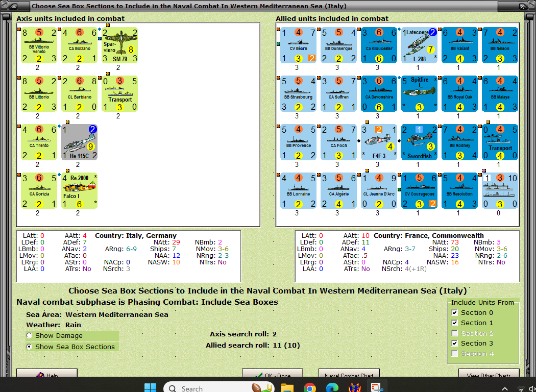Open the View Other Charts menu
This screenshot has height=392, width=536.
[x=489, y=374]
